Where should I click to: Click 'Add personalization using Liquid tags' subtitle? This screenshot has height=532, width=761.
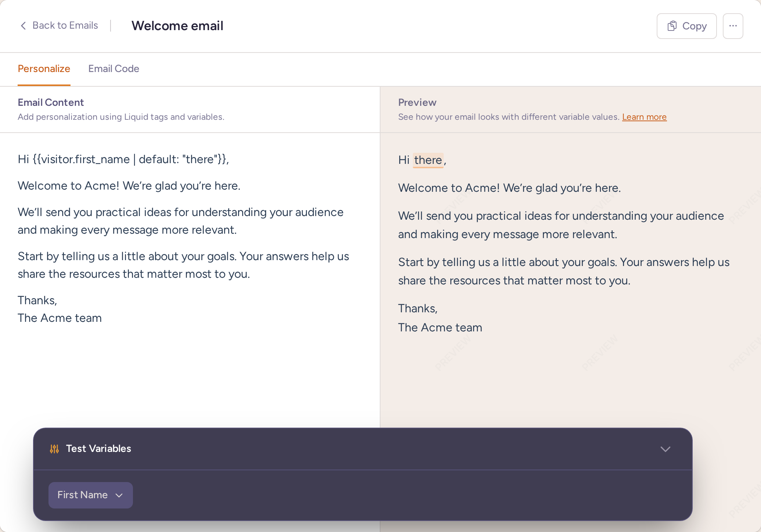[x=121, y=117]
